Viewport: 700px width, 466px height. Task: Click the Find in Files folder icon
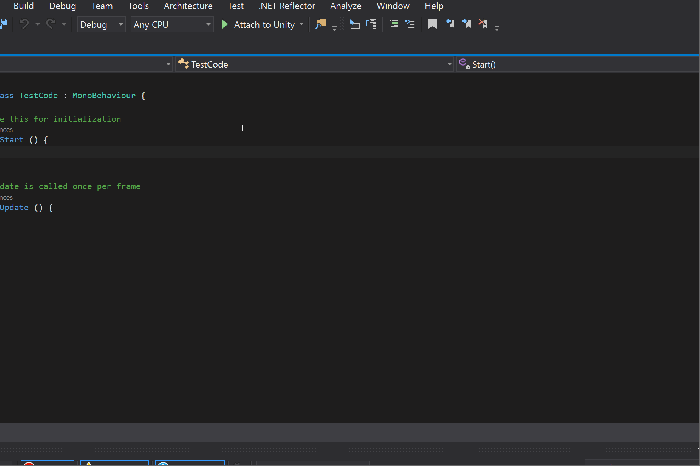coord(321,24)
